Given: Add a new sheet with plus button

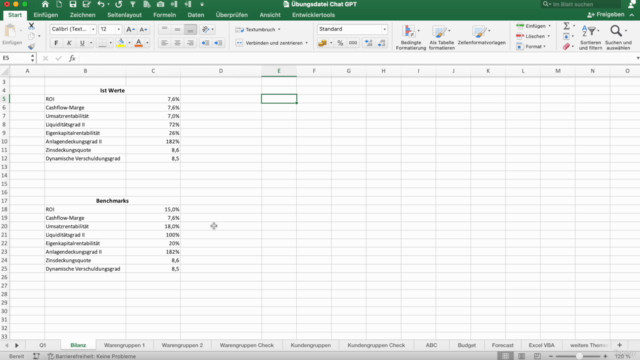Looking at the screenshot, I should point(619,345).
